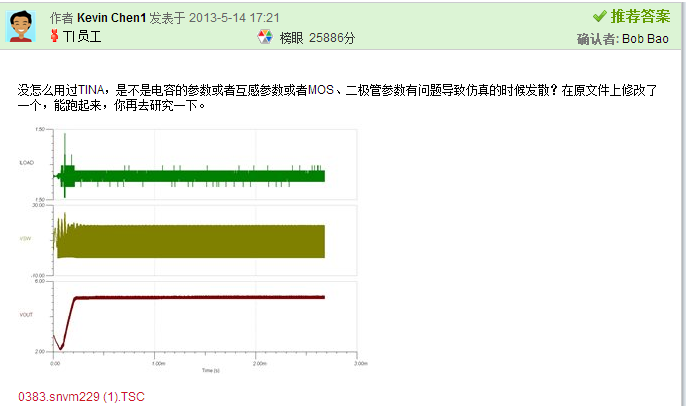Open the Kevin Chen1 author profile link

[x=111, y=18]
